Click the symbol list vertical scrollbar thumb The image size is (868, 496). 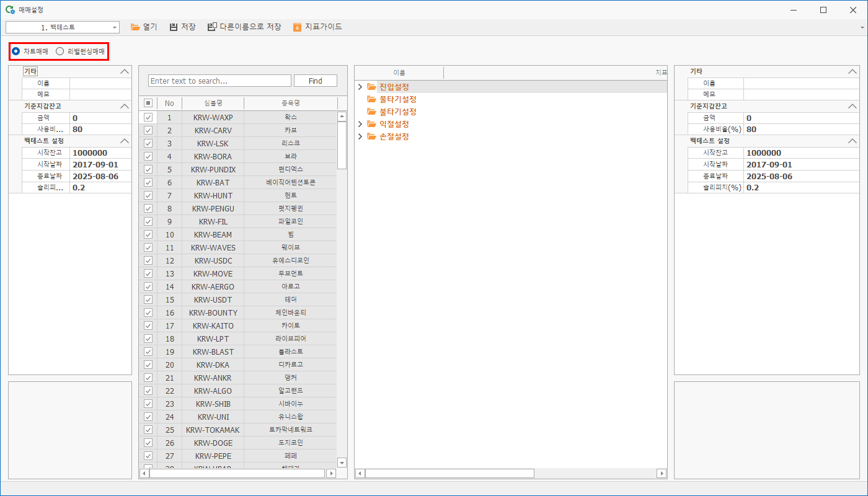click(342, 145)
